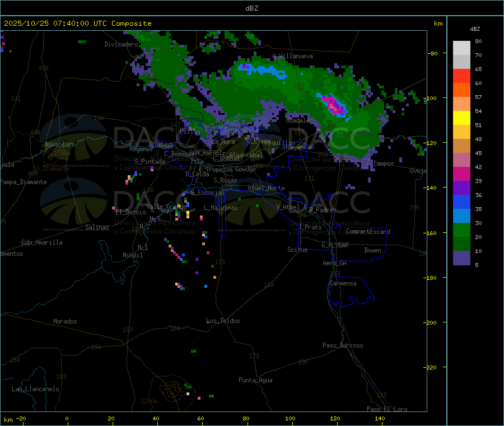Image resolution: width=504 pixels, height=426 pixels.
Task: Click the El_Desvio label
Action: (130, 212)
